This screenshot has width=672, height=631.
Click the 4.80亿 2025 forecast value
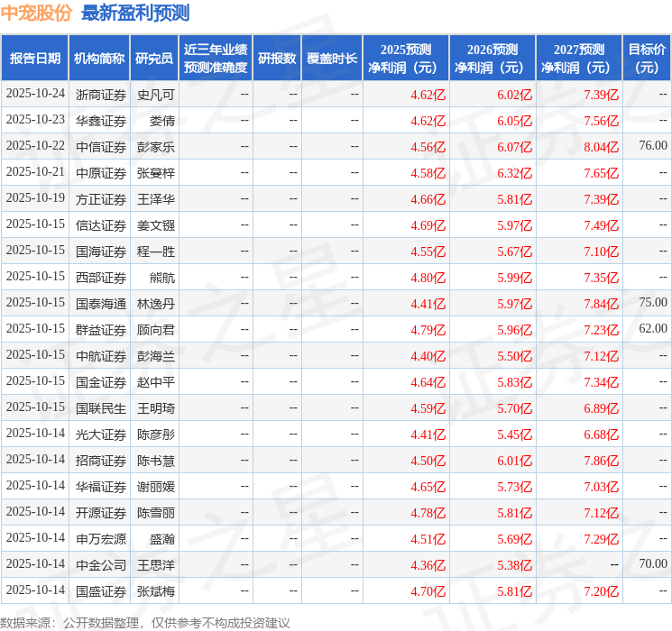click(x=428, y=278)
